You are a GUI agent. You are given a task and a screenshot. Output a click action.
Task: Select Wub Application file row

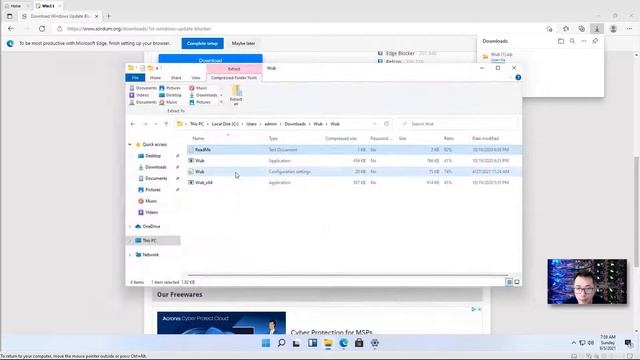point(354,161)
